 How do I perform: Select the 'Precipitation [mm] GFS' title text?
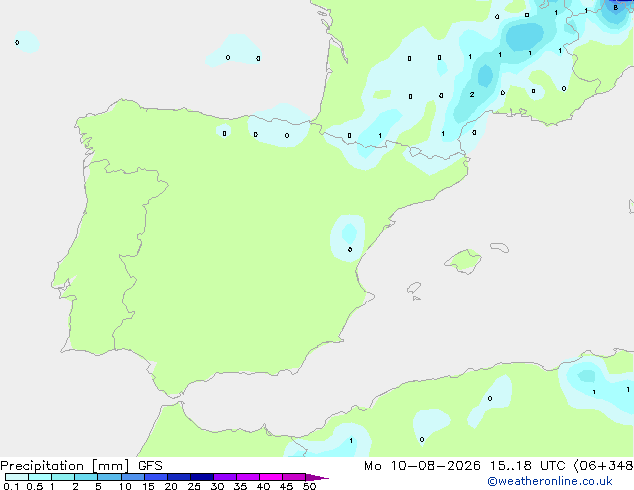point(81,466)
